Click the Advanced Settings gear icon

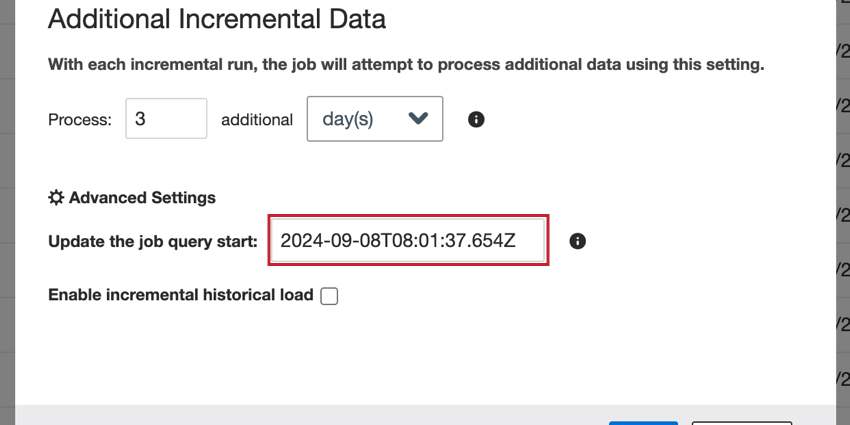(x=56, y=197)
